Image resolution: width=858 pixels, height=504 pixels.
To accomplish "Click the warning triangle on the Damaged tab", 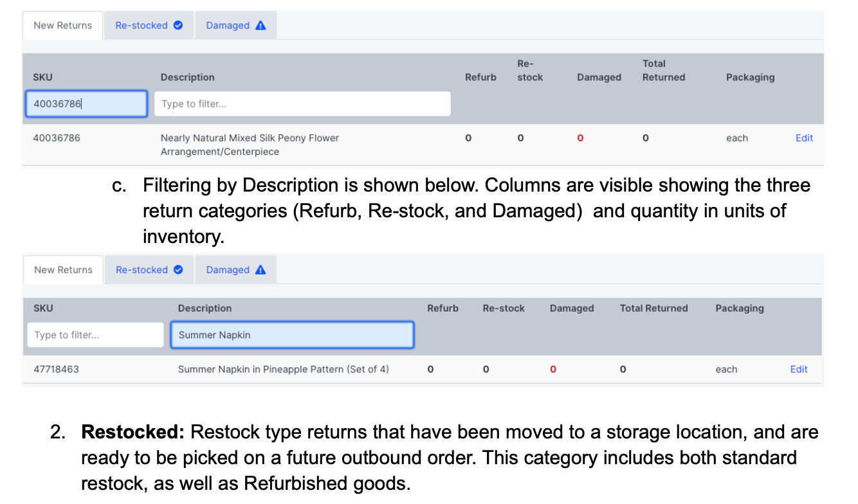I will pyautogui.click(x=260, y=25).
